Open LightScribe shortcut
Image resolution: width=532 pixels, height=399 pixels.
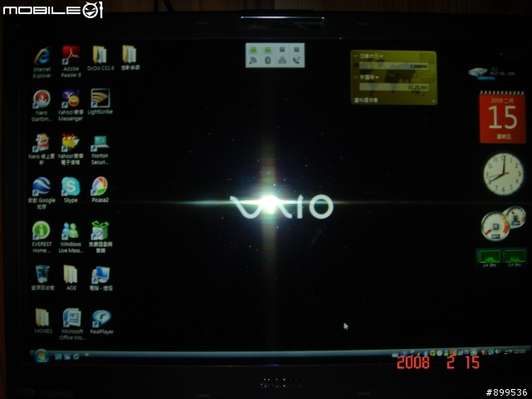(x=100, y=101)
